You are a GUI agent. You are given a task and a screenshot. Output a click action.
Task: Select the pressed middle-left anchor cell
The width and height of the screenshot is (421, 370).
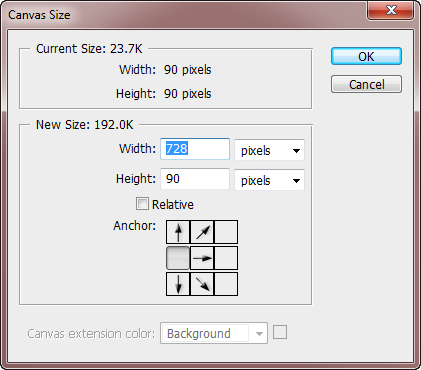tap(178, 258)
